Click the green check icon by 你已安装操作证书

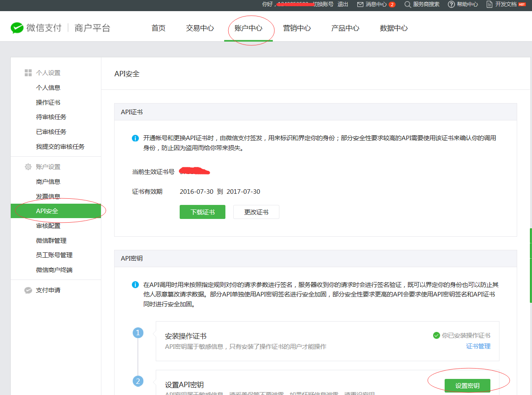click(x=436, y=336)
